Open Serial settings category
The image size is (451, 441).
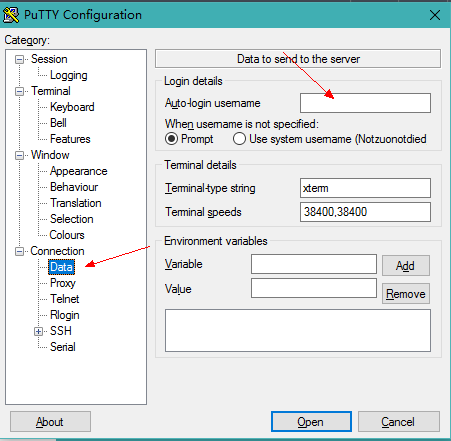[x=63, y=347]
